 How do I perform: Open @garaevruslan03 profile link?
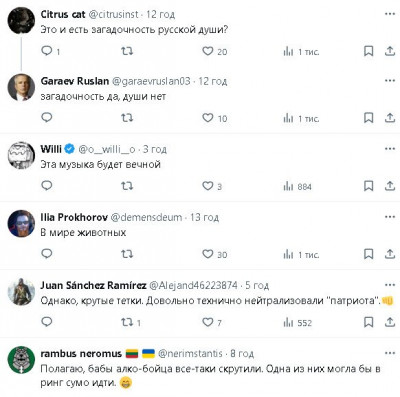coord(151,81)
